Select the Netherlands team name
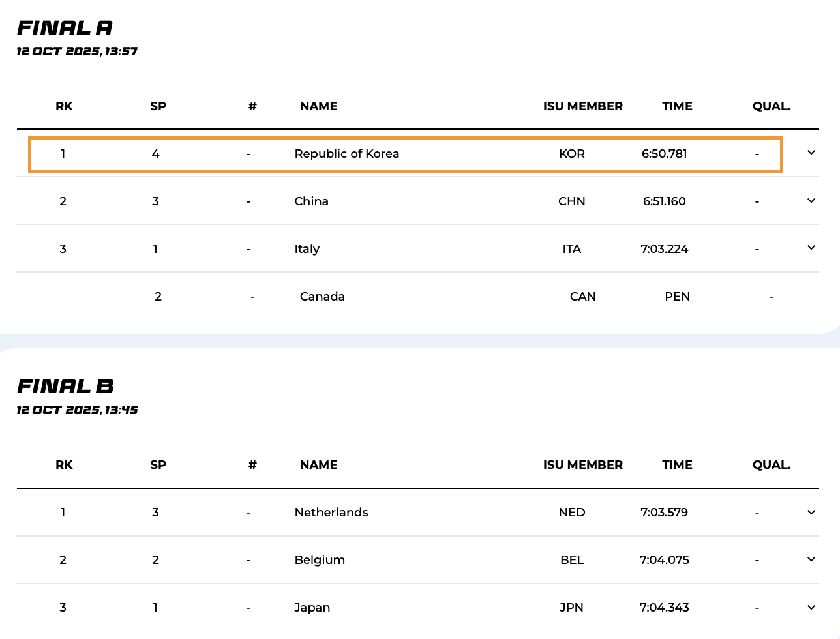This screenshot has height=639, width=840. click(331, 513)
